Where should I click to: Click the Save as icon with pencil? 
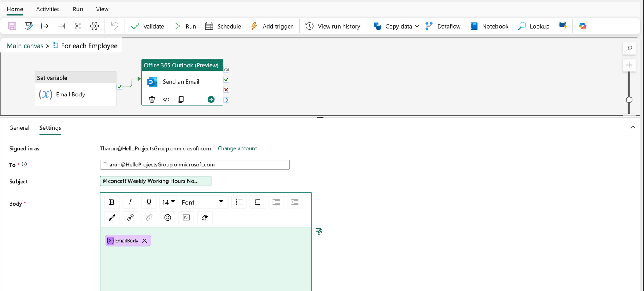pyautogui.click(x=29, y=26)
